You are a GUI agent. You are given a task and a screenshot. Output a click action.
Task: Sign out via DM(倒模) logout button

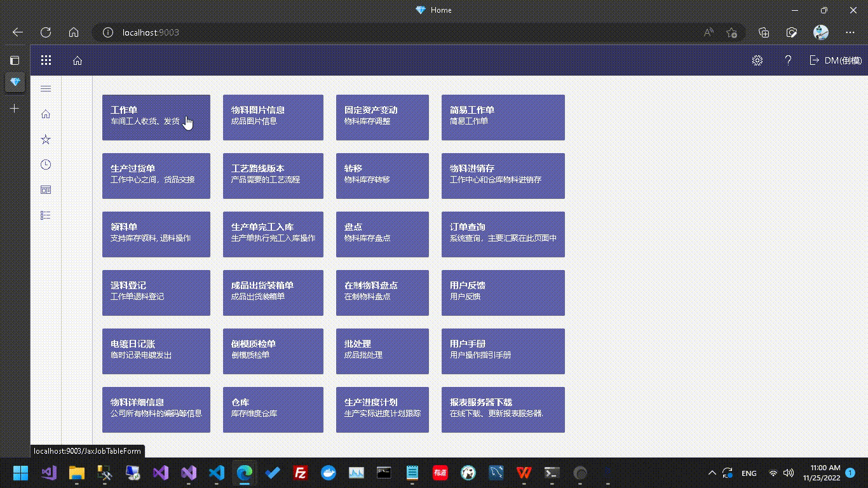pyautogui.click(x=836, y=60)
